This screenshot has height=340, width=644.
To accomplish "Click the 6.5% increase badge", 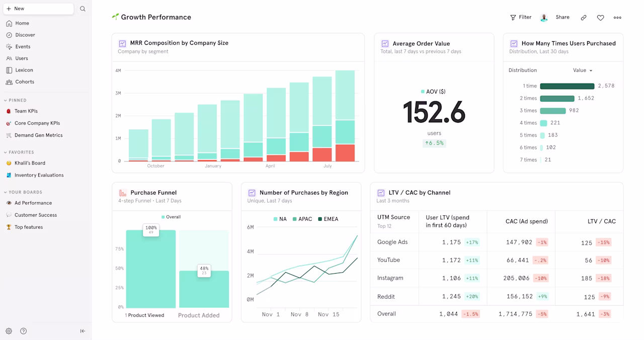I will (434, 143).
